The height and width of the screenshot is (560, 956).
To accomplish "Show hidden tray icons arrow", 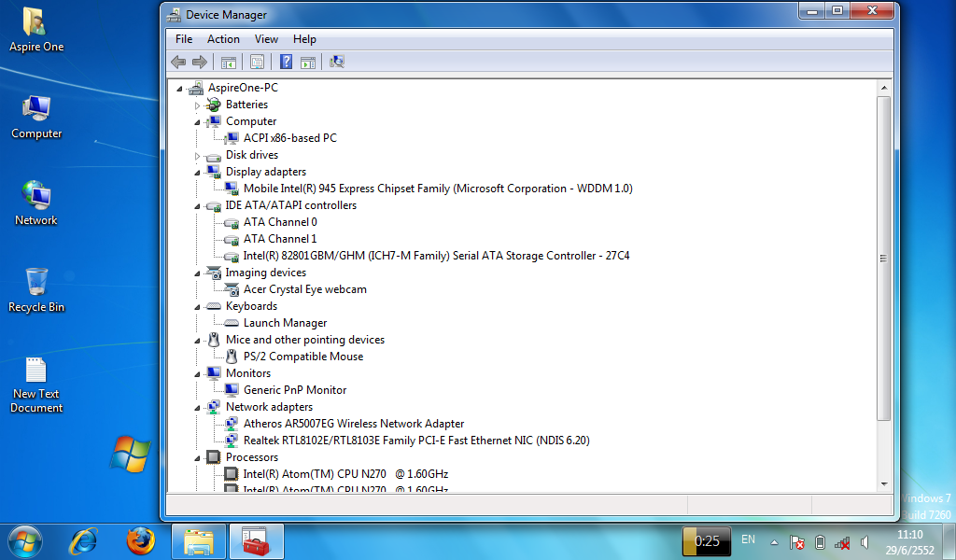I will point(774,541).
